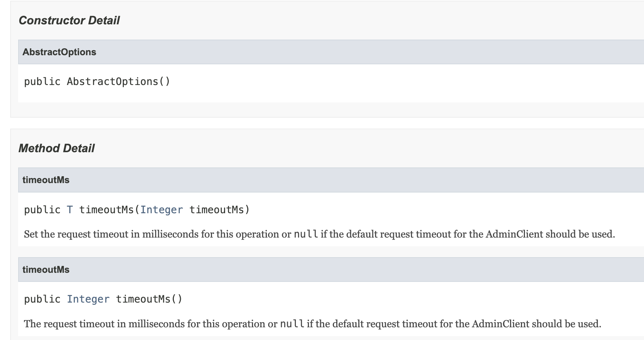Screen dimensions: 644x340
Task: Click the timeoutMs method name in the setter signature
Action: point(106,210)
